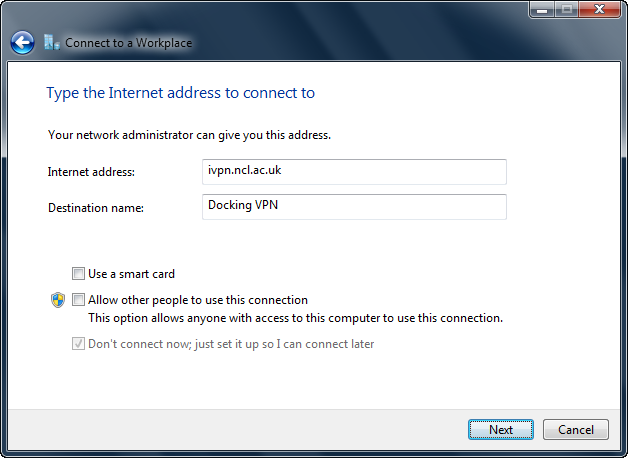The width and height of the screenshot is (628, 458).
Task: Click the network administrator hint text
Action: (x=189, y=134)
